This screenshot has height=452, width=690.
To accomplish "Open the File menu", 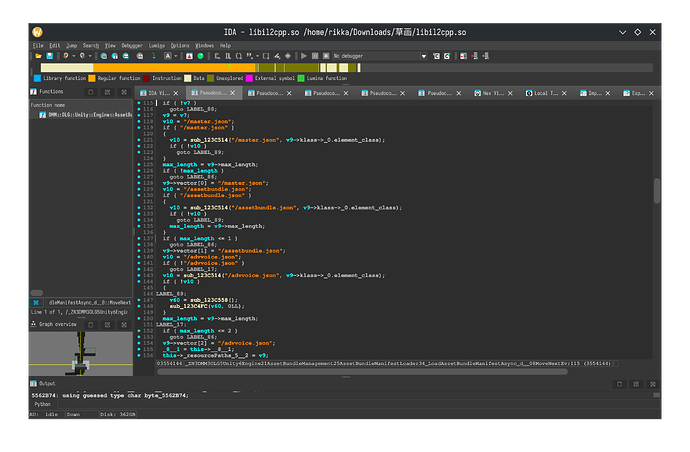I will pos(38,45).
